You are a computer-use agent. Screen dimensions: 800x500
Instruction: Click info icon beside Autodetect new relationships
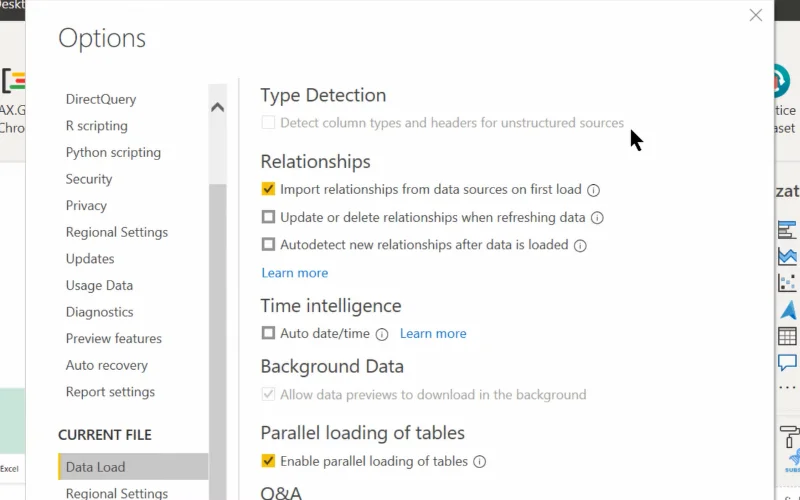pyautogui.click(x=580, y=246)
